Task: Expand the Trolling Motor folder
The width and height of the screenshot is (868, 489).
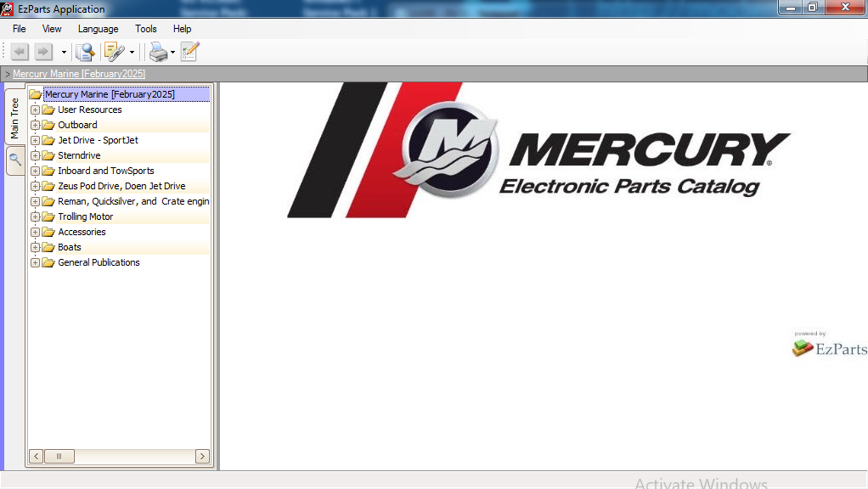Action: 35,216
